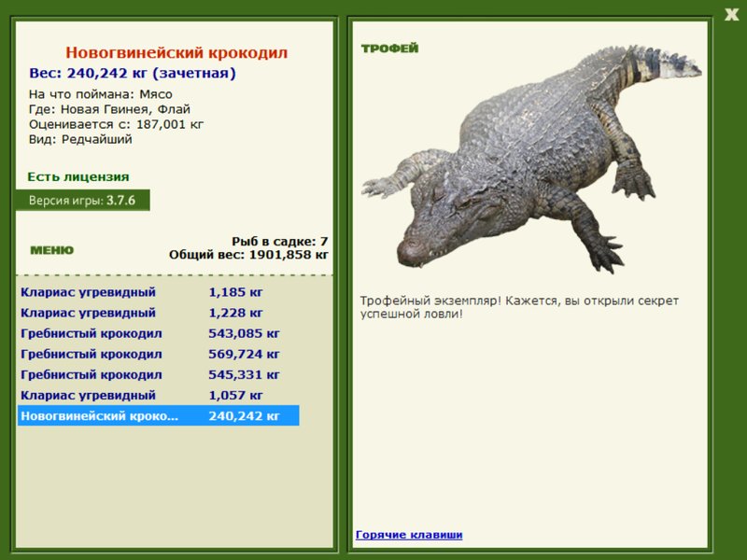
Task: Select Гребнистый крокодил 569,724 кг entry
Action: point(158,355)
